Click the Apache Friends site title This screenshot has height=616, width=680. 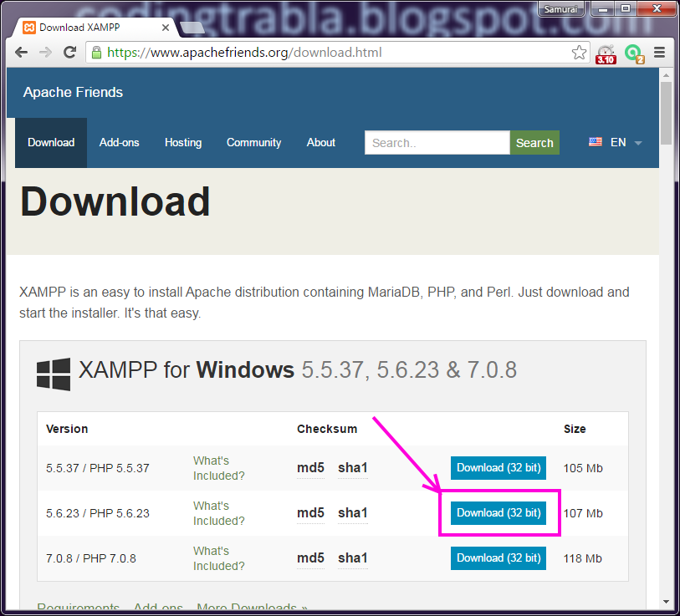pyautogui.click(x=73, y=92)
